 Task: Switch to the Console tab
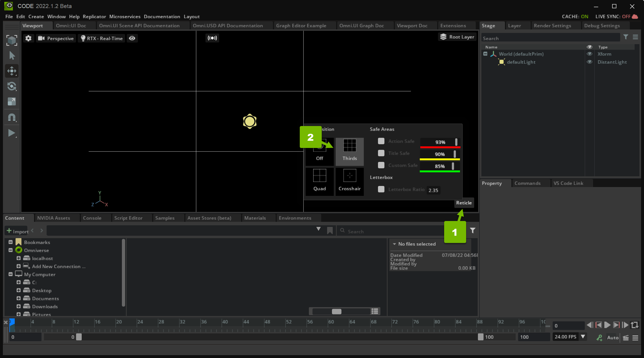click(x=91, y=218)
